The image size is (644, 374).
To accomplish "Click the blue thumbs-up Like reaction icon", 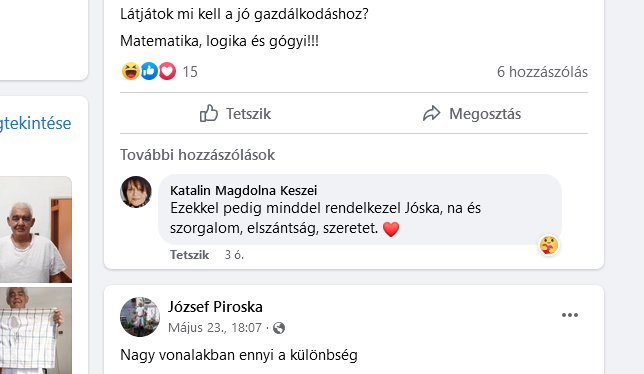I will pos(149,71).
